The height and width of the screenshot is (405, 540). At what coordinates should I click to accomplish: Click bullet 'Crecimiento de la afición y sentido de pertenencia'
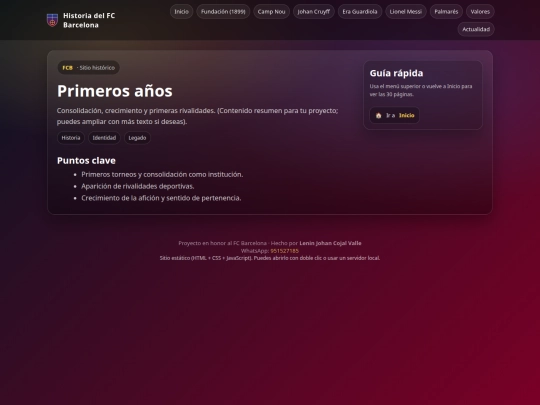tap(161, 198)
